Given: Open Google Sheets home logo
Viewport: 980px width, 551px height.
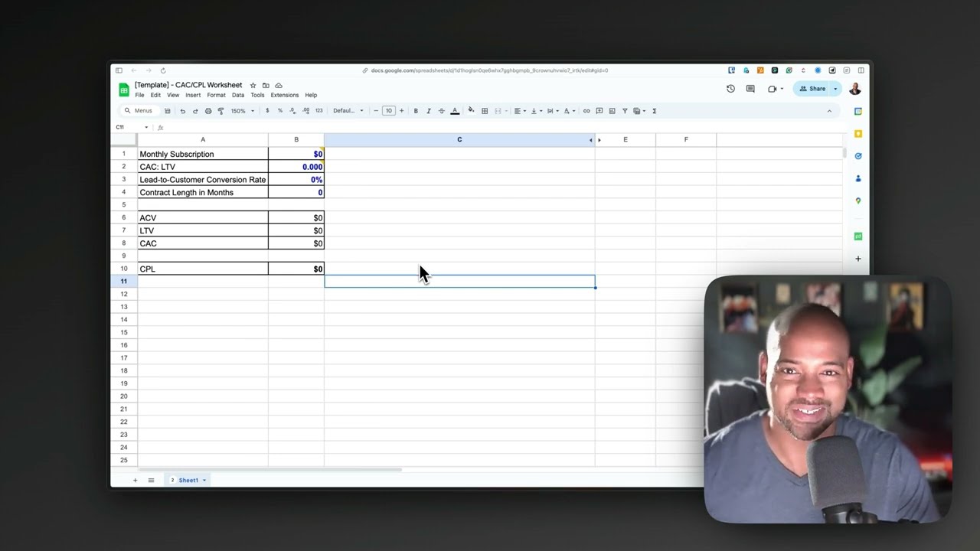Looking at the screenshot, I should (124, 90).
